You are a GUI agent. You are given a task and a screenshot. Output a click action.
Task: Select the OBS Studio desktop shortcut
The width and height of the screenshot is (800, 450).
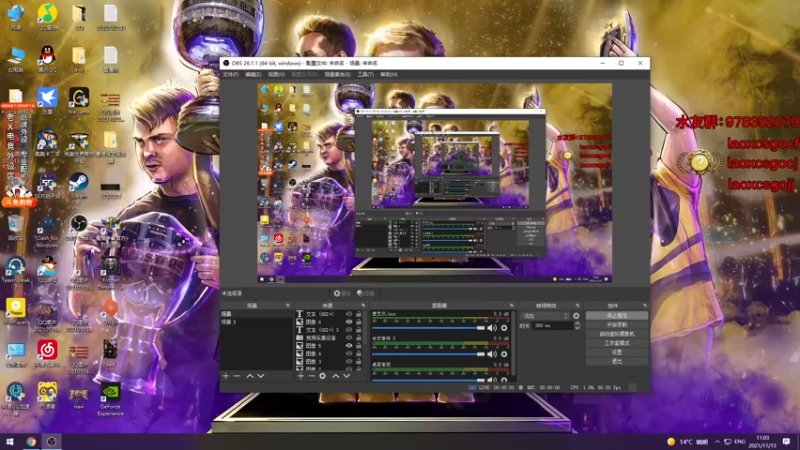tap(79, 227)
